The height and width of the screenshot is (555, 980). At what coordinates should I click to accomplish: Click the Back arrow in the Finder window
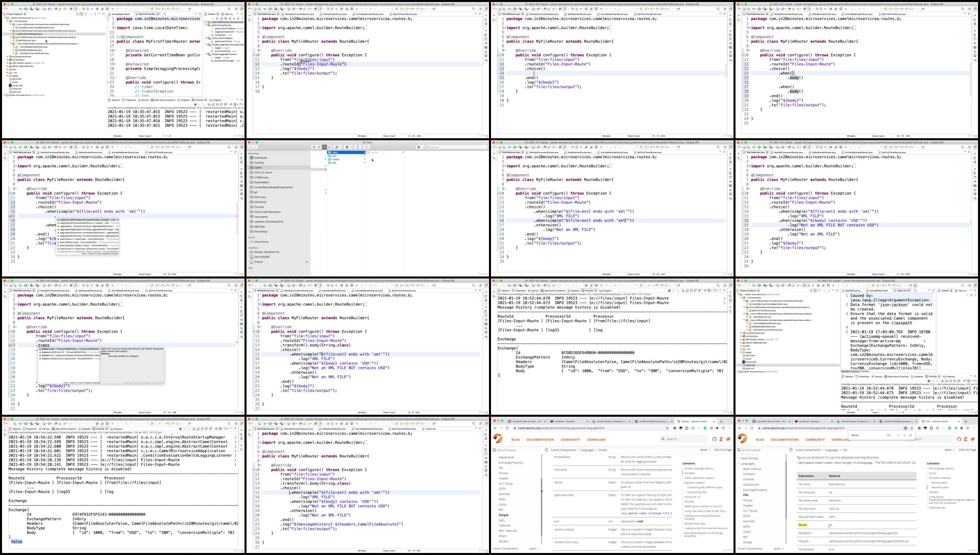pos(251,147)
